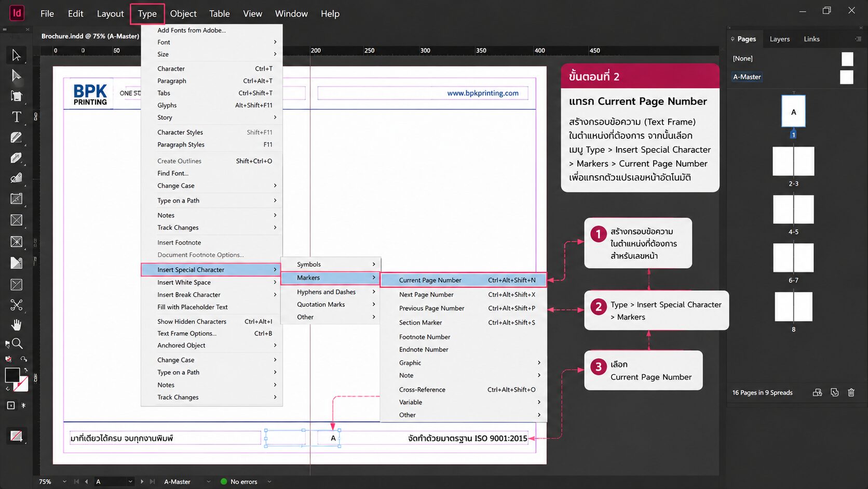Image resolution: width=868 pixels, height=489 pixels.
Task: Click www.bpkprinting.com link text
Action: point(483,93)
